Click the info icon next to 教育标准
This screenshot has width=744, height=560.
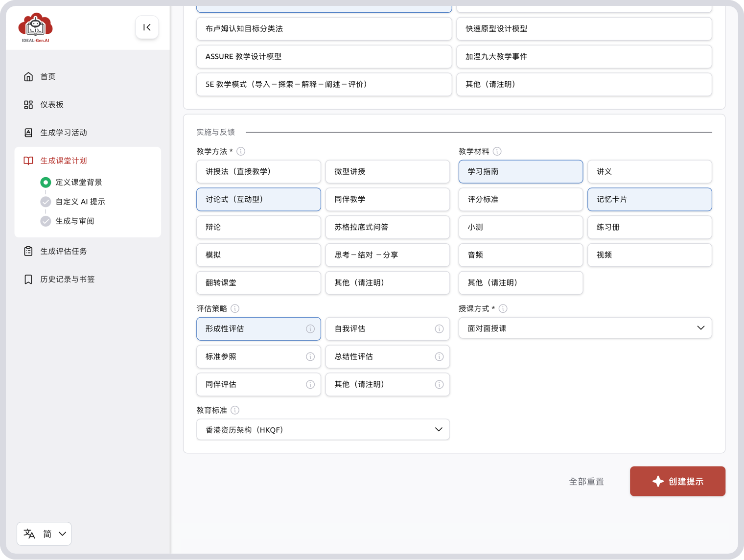[x=235, y=410]
